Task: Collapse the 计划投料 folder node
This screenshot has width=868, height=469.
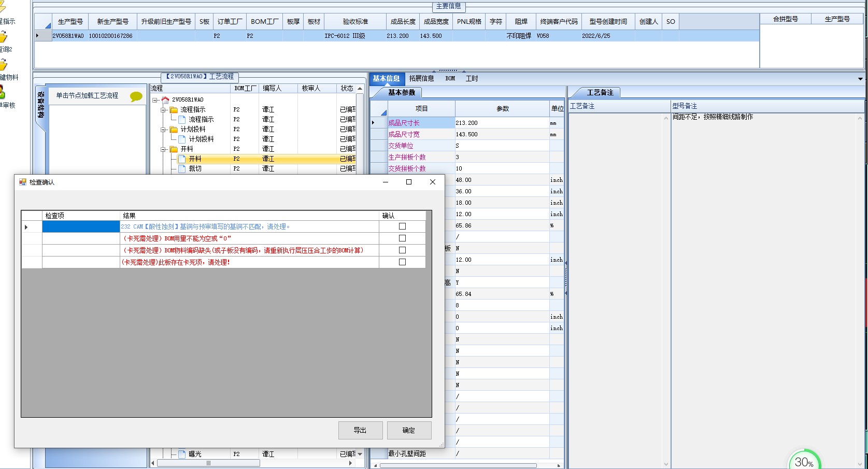Action: 163,130
